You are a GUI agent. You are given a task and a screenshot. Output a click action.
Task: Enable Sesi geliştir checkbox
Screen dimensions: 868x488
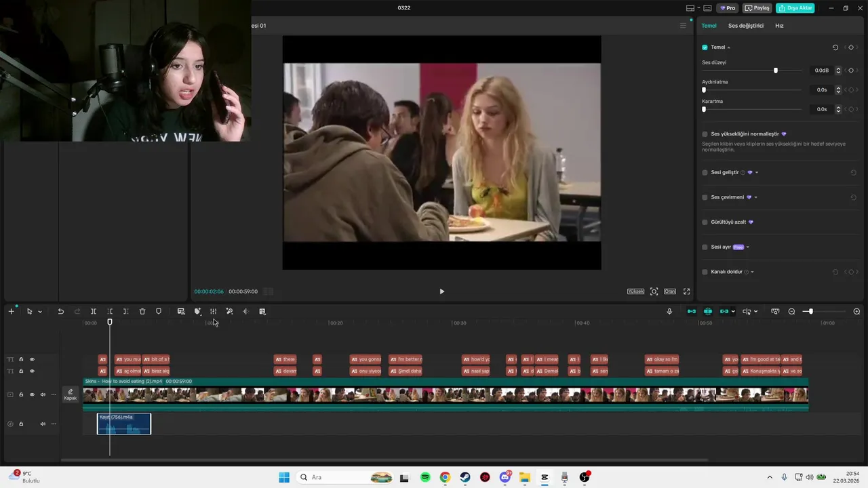tap(705, 172)
